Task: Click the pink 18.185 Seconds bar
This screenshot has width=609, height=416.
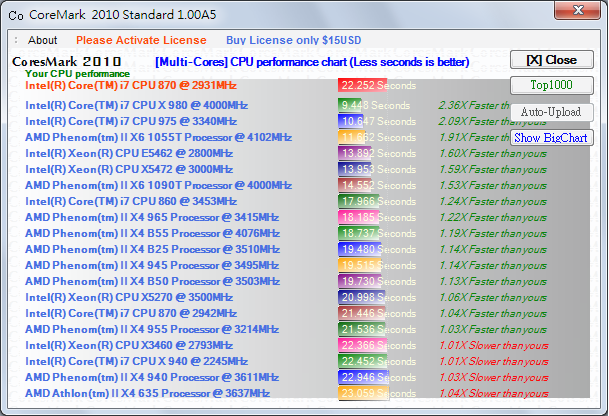Action: 358,217
